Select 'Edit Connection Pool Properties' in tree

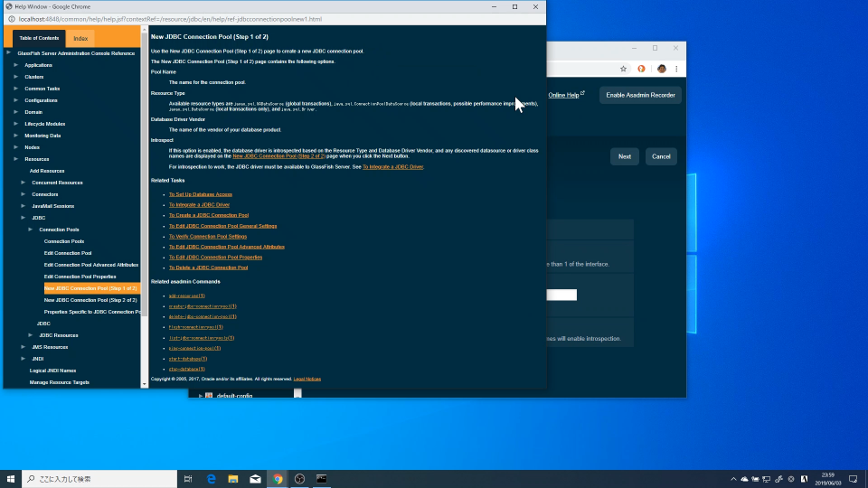[x=80, y=277]
